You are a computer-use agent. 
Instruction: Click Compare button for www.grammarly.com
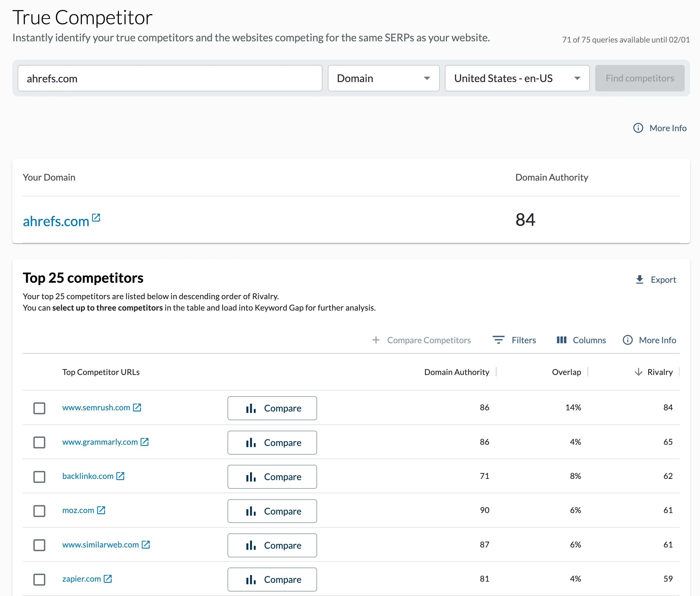point(272,443)
